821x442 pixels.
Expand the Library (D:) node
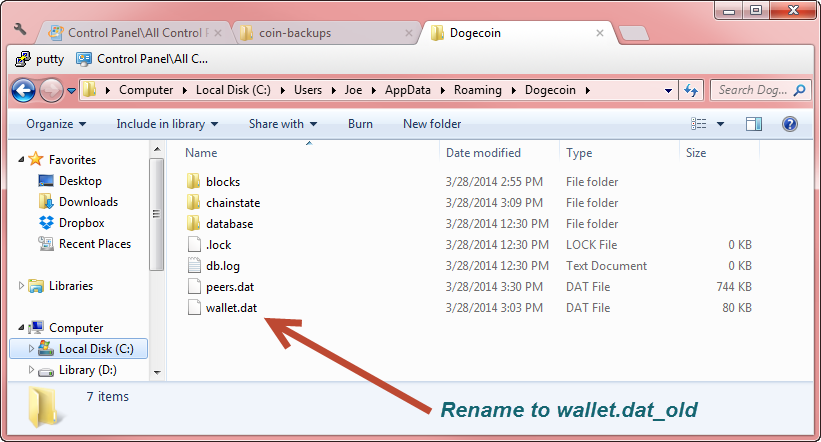pyautogui.click(x=31, y=369)
